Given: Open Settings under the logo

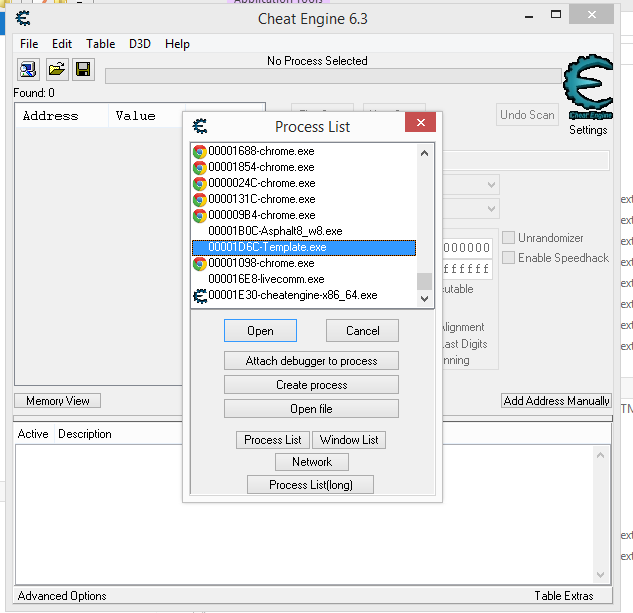Looking at the screenshot, I should pos(588,130).
